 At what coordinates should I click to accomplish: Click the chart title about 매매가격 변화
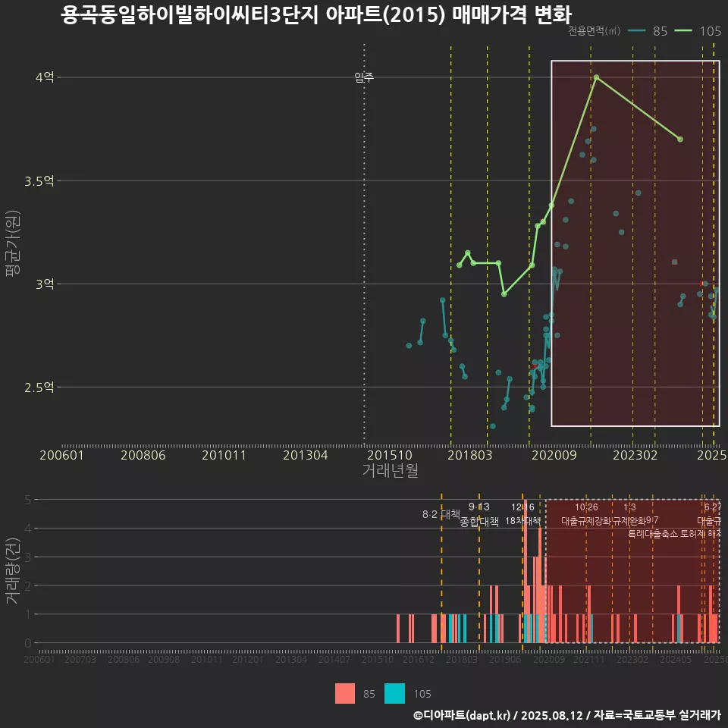click(316, 14)
